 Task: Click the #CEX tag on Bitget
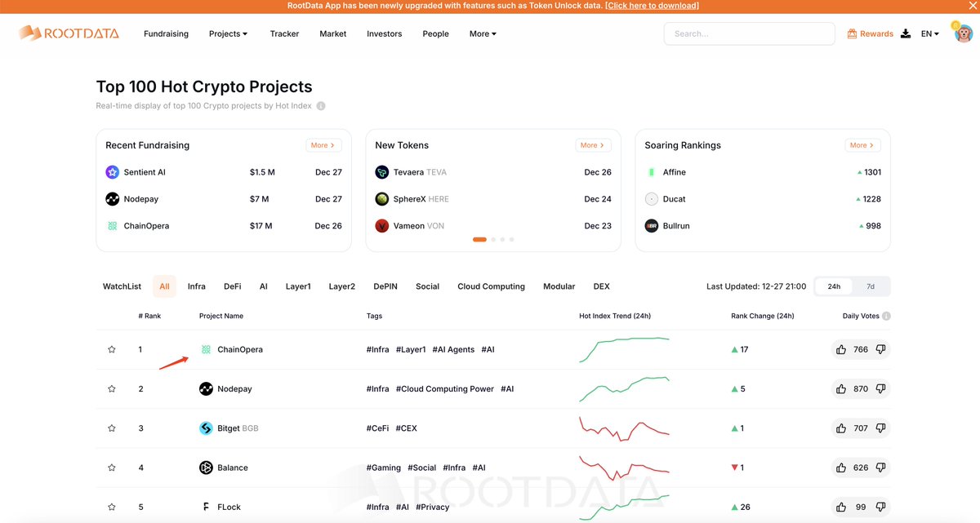tap(407, 428)
